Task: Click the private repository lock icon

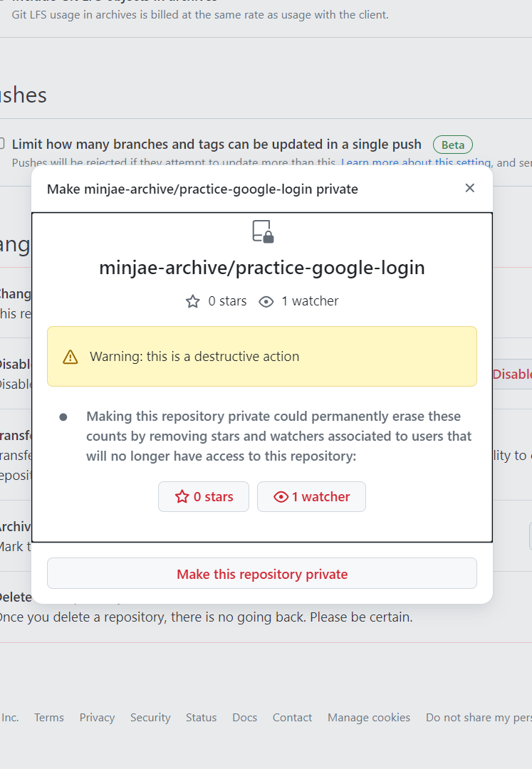Action: point(263,231)
